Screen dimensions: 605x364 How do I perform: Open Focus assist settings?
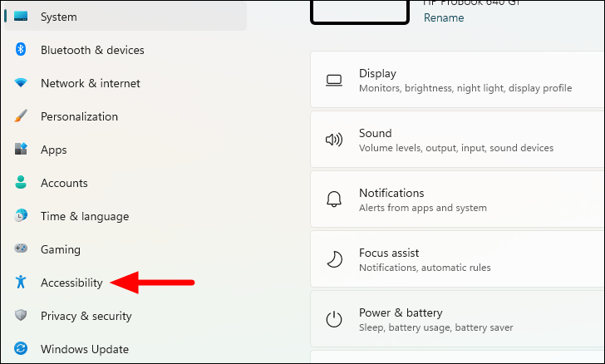point(457,259)
